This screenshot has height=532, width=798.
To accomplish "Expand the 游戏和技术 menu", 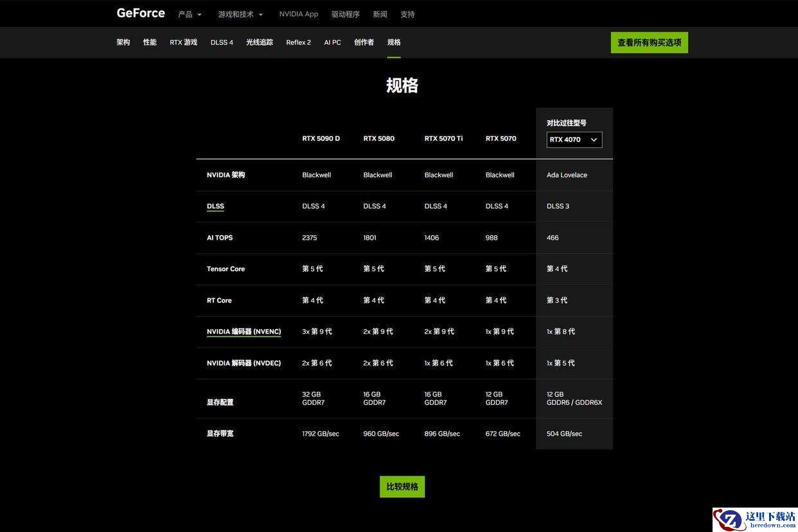I will click(x=240, y=14).
